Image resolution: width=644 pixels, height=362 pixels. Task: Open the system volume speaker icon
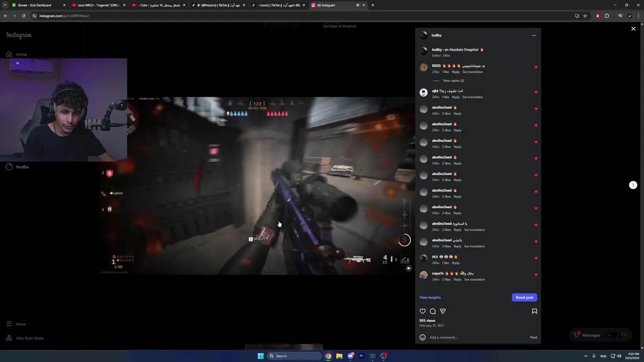point(619,356)
